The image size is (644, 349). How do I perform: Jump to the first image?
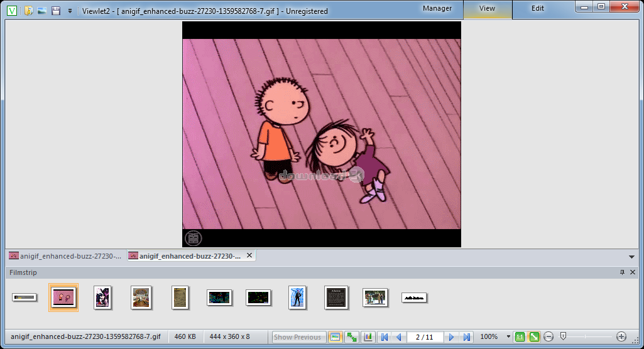(x=385, y=336)
